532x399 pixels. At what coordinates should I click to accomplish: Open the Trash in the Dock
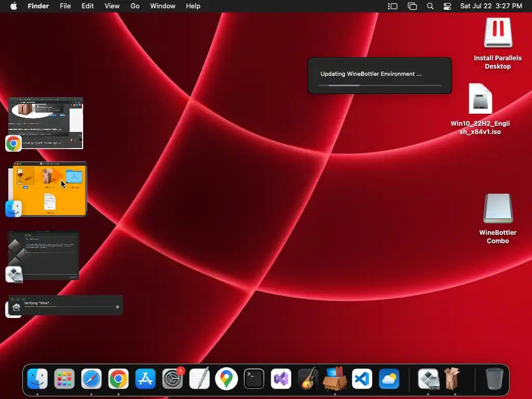pyautogui.click(x=495, y=379)
